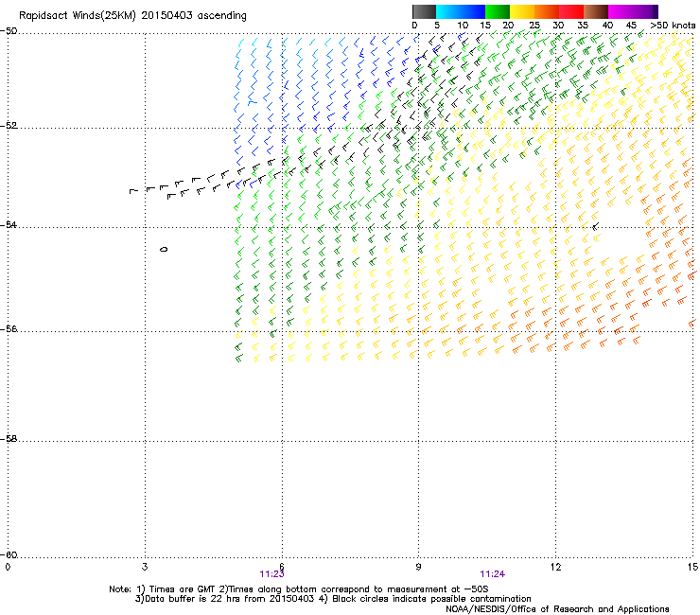Viewport: 700px width, 615px height.
Task: Click the 'NOAA/NESDIS/Office of Research and Applications' credit
Action: coord(557,608)
